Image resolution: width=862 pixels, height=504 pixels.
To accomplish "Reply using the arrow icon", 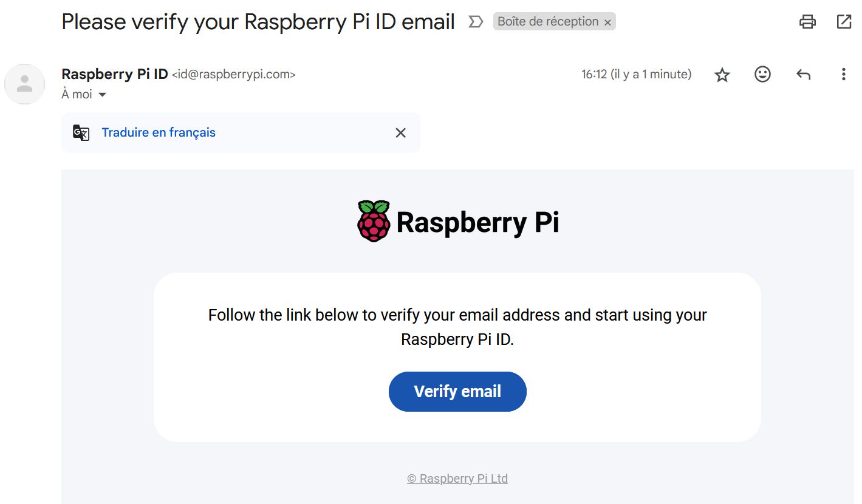I will (803, 75).
